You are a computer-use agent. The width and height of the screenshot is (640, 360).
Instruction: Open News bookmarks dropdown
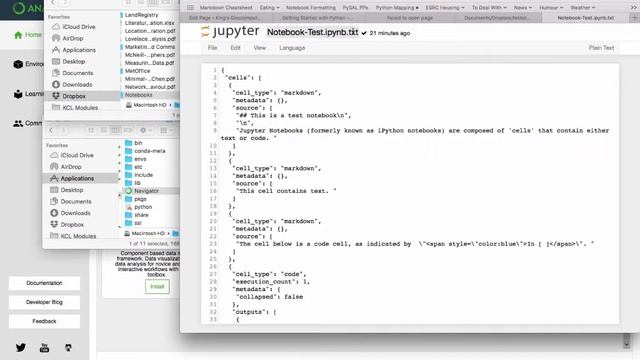[x=523, y=7]
